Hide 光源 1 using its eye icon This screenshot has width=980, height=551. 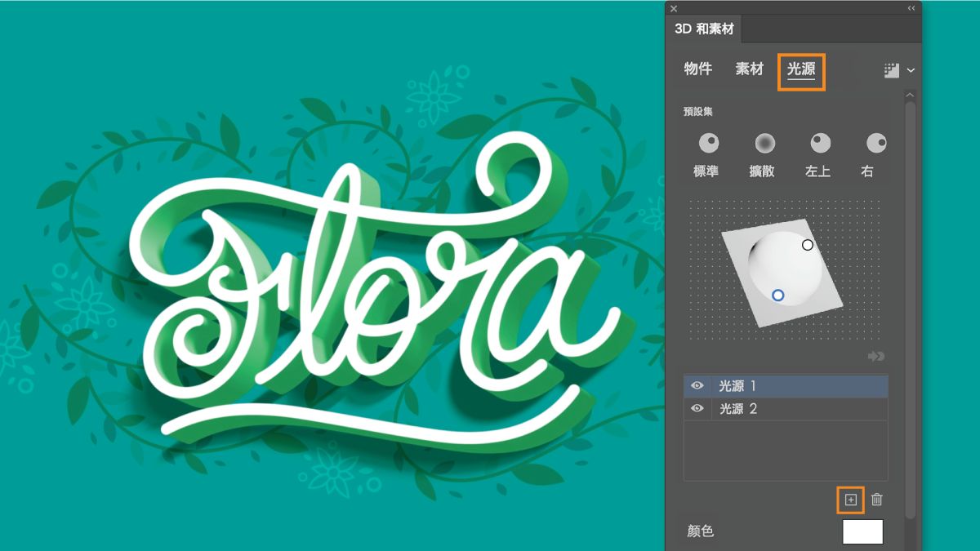pos(697,386)
